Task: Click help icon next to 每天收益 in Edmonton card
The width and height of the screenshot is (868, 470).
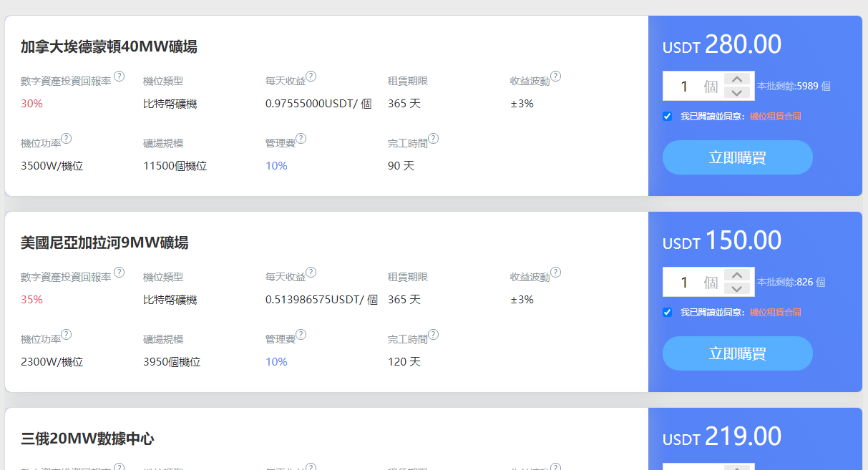Action: coord(311,77)
